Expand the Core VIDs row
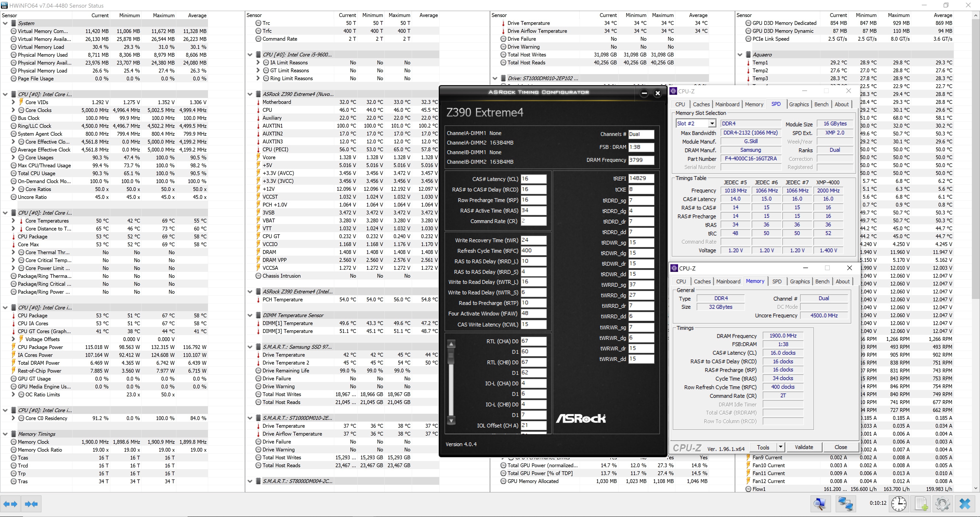Screen dimensions: 980x517 pyautogui.click(x=13, y=102)
